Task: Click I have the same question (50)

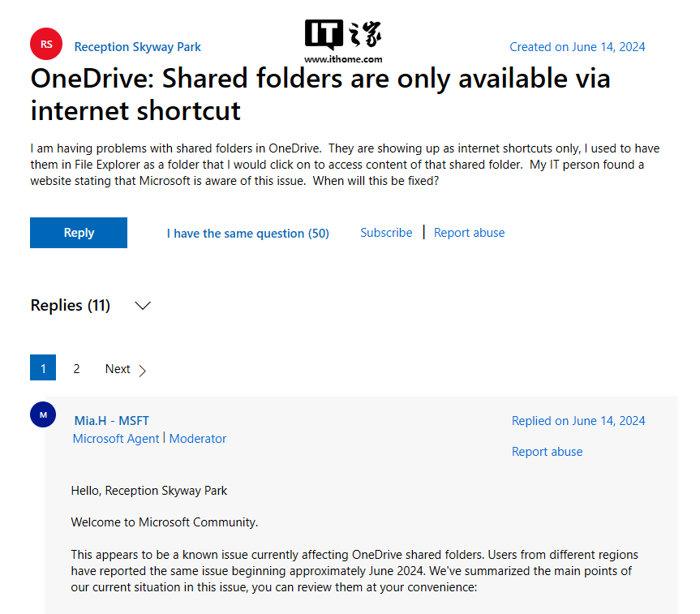Action: (247, 234)
